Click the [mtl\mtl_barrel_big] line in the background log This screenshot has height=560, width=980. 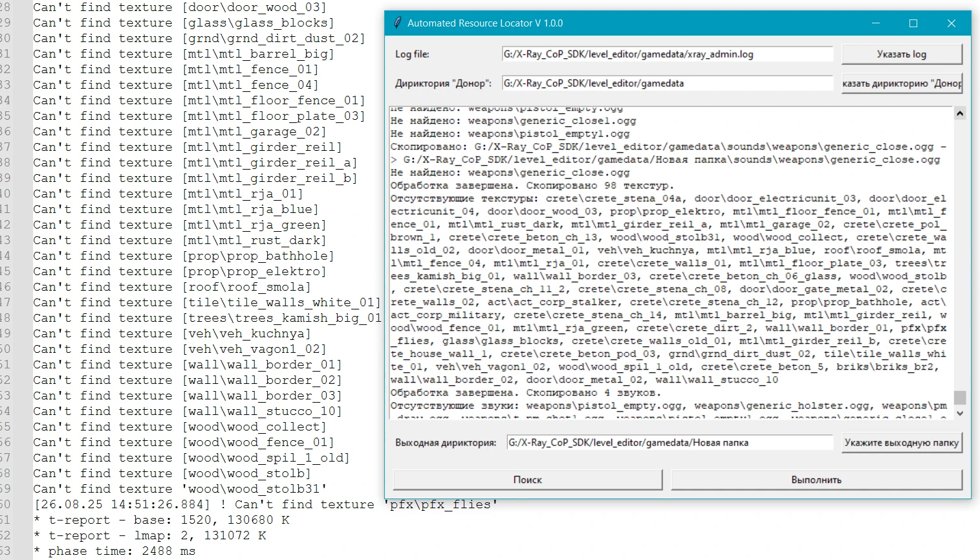tap(184, 54)
